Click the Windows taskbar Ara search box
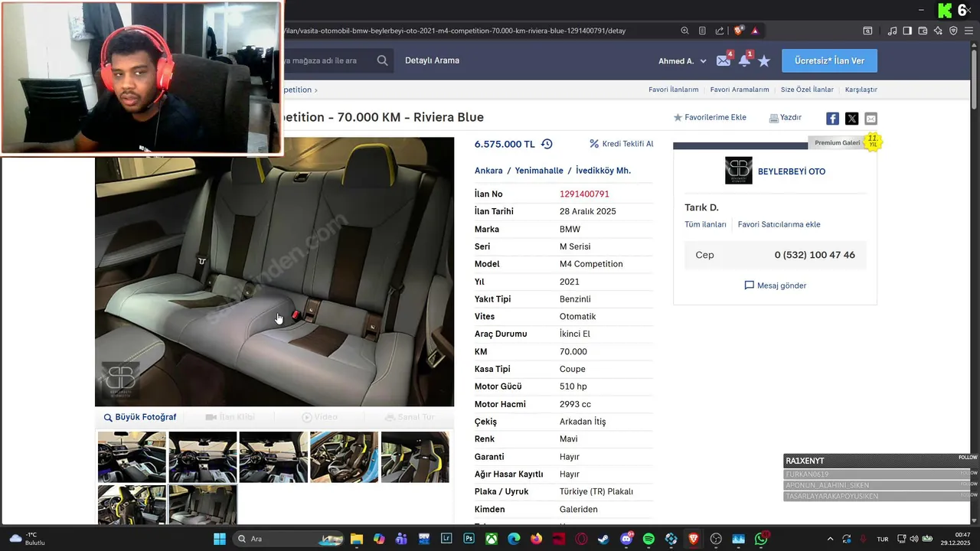The width and height of the screenshot is (980, 551). (287, 539)
